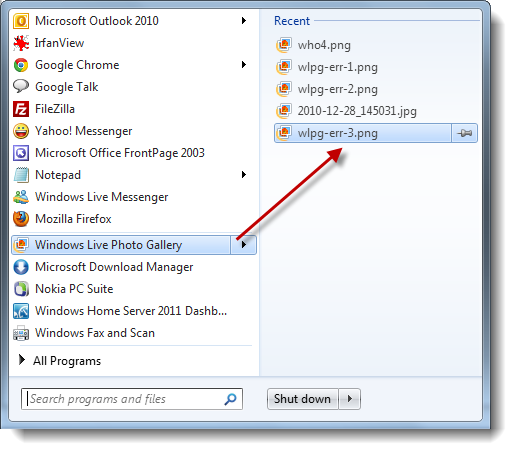Screen dimensions: 516x454
Task: Open recent file wlpg-err-3.png
Action: tap(363, 133)
